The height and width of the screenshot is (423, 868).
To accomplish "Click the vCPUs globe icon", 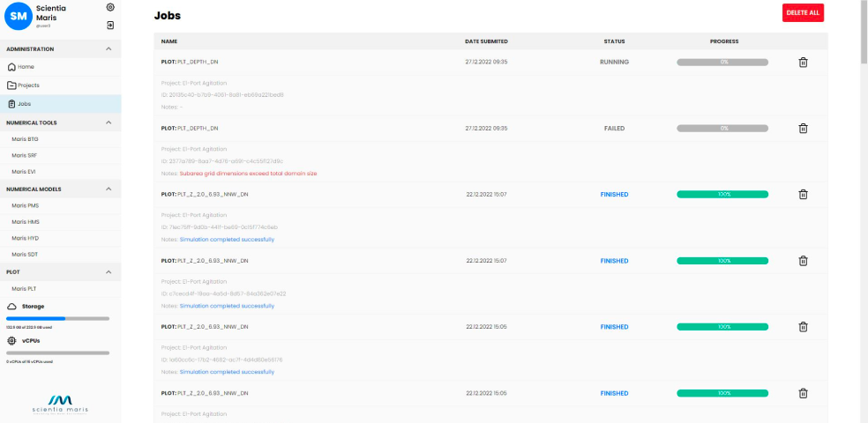I will [x=11, y=340].
